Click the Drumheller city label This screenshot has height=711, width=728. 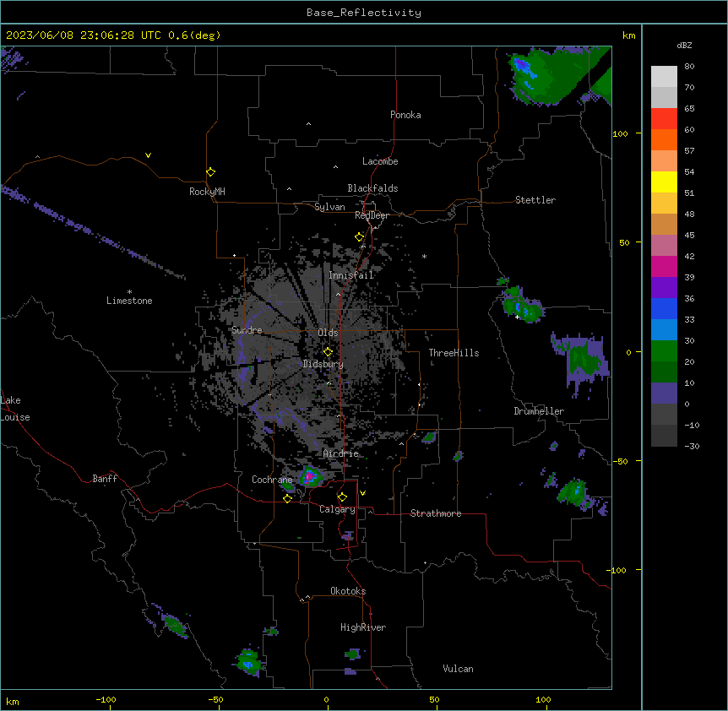pyautogui.click(x=539, y=411)
